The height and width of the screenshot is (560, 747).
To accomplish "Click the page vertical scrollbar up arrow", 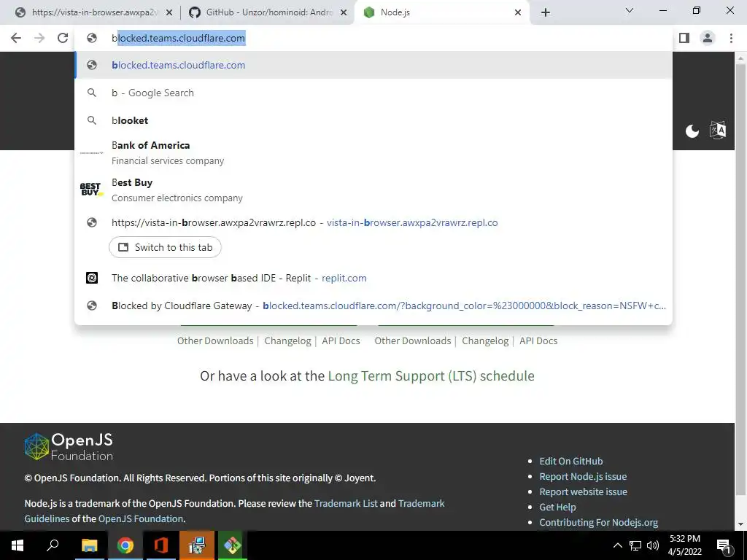I will [x=741, y=58].
